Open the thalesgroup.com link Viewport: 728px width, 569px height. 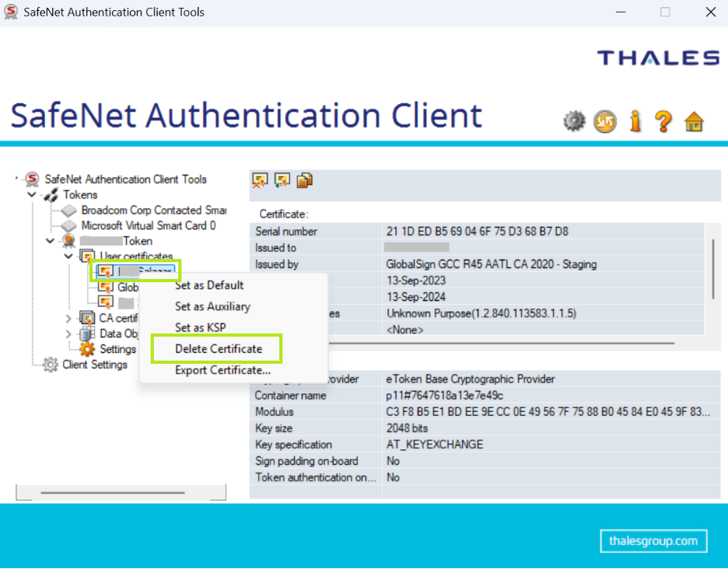coord(653,541)
